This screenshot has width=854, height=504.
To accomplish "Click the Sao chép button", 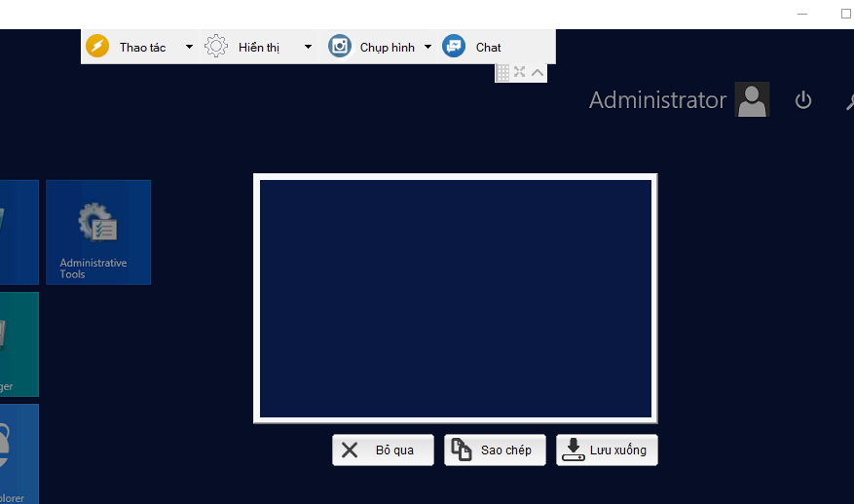I will pos(495,450).
